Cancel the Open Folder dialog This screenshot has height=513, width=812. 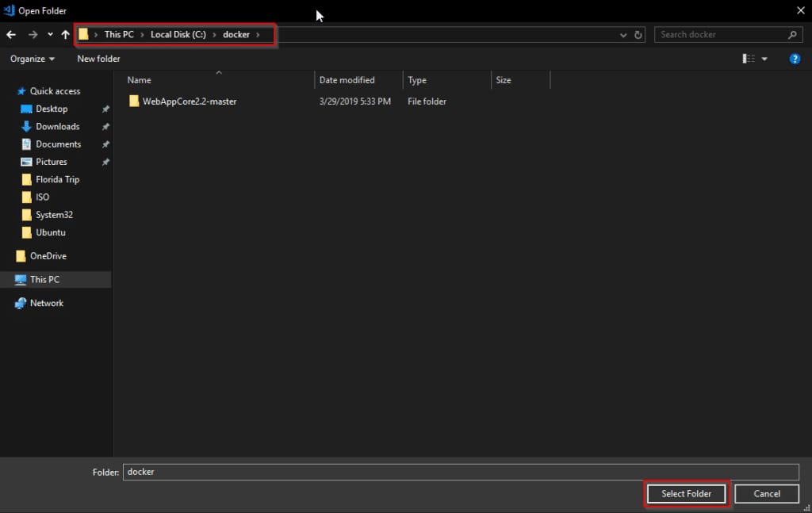[x=767, y=494]
